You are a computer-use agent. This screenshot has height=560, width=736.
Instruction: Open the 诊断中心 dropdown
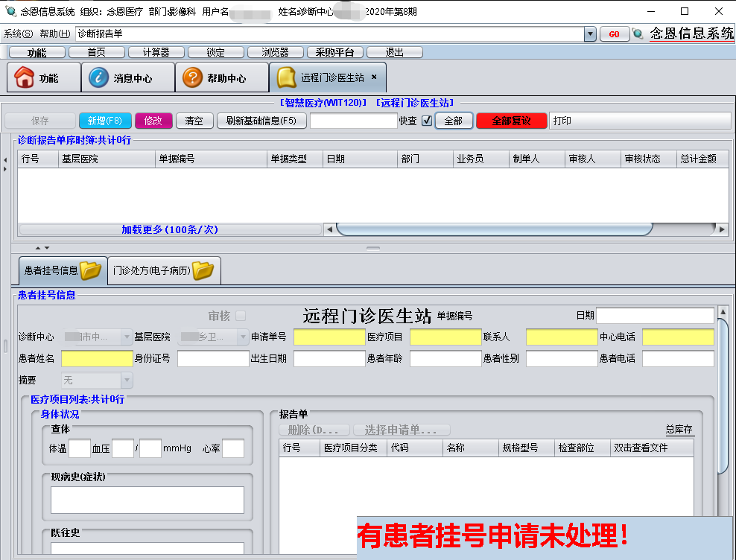[x=126, y=337]
